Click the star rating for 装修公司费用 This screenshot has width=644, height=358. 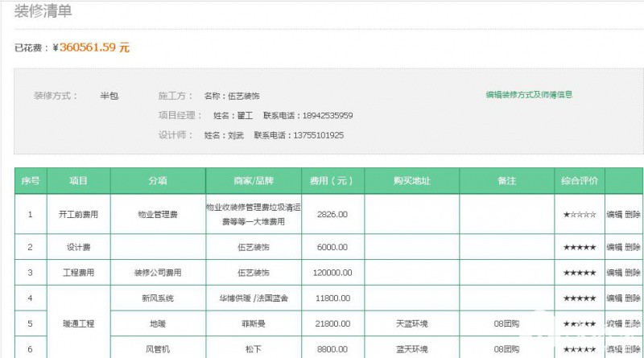579,273
